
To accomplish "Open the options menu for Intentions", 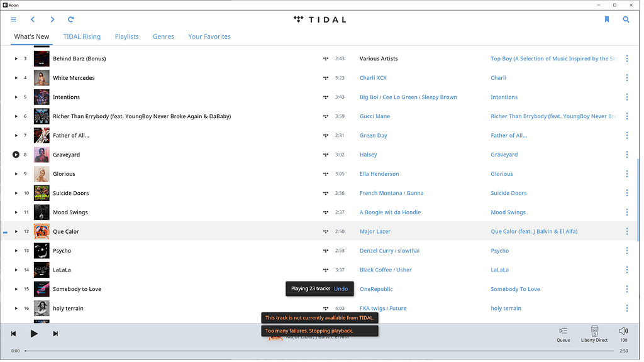I will pos(626,97).
